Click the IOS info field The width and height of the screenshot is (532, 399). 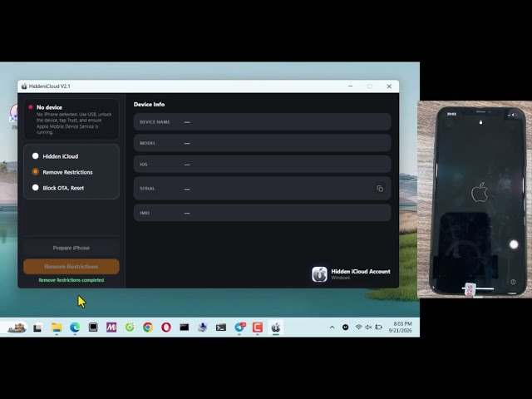click(x=263, y=165)
